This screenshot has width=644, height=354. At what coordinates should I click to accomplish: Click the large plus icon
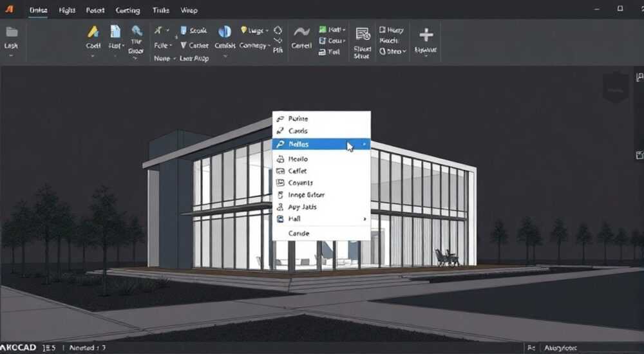[426, 35]
